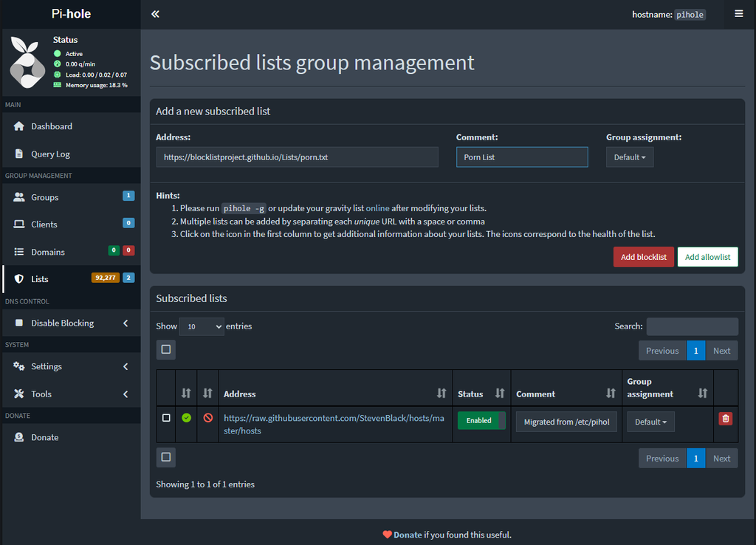The height and width of the screenshot is (545, 756).
Task: Open the hamburger menu icon top right
Action: click(738, 14)
